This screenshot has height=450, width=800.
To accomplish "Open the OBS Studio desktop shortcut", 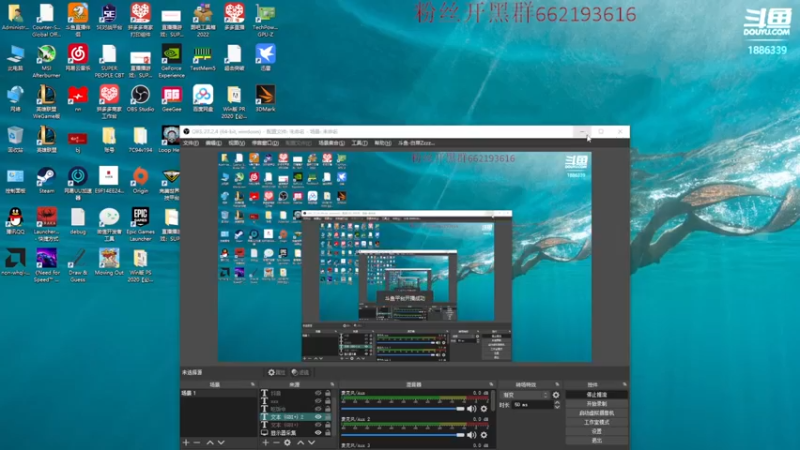I will (x=140, y=98).
